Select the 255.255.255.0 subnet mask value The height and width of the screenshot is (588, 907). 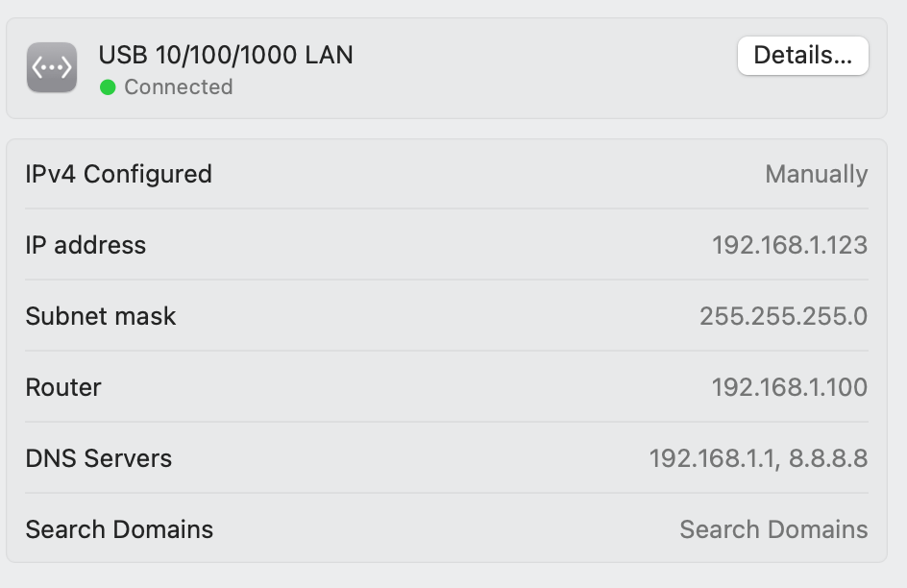click(x=784, y=316)
